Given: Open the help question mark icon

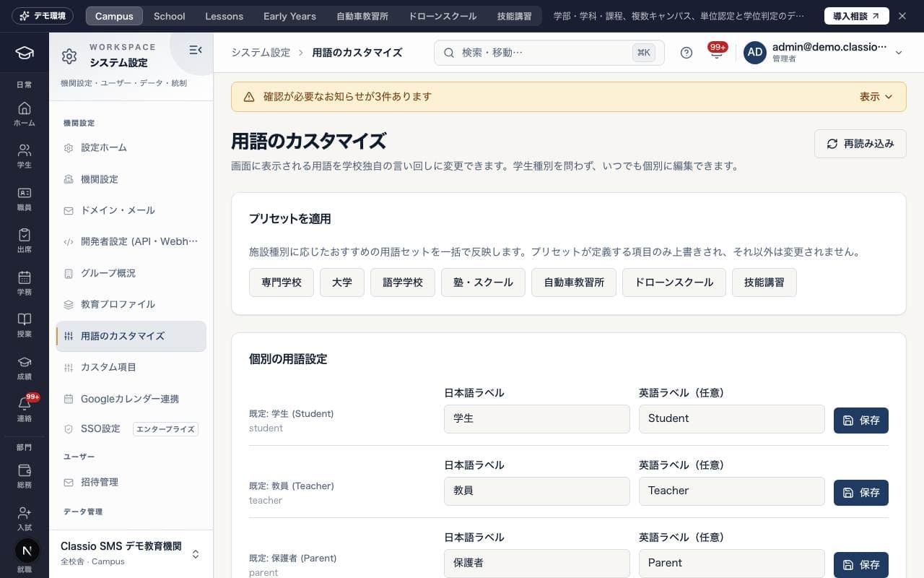Looking at the screenshot, I should (687, 53).
